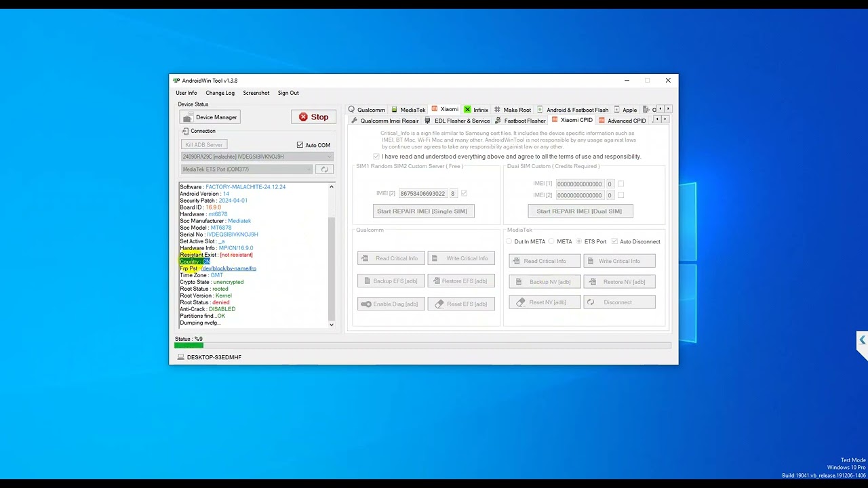Screen dimensions: 868x488
Task: Click Sign Out in the menu bar
Action: point(288,93)
